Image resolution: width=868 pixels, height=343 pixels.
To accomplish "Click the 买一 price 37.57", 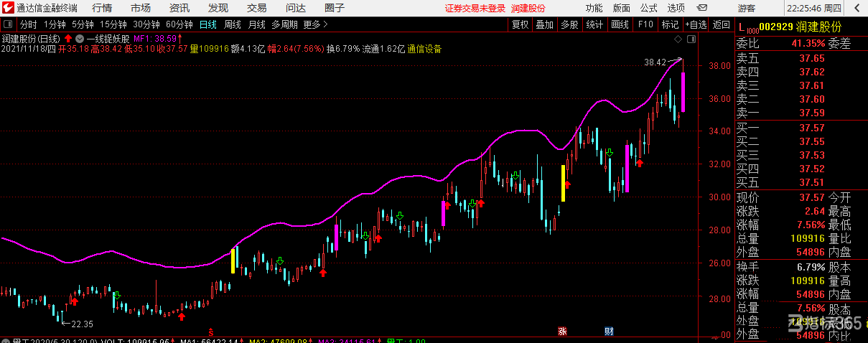I will [813, 128].
